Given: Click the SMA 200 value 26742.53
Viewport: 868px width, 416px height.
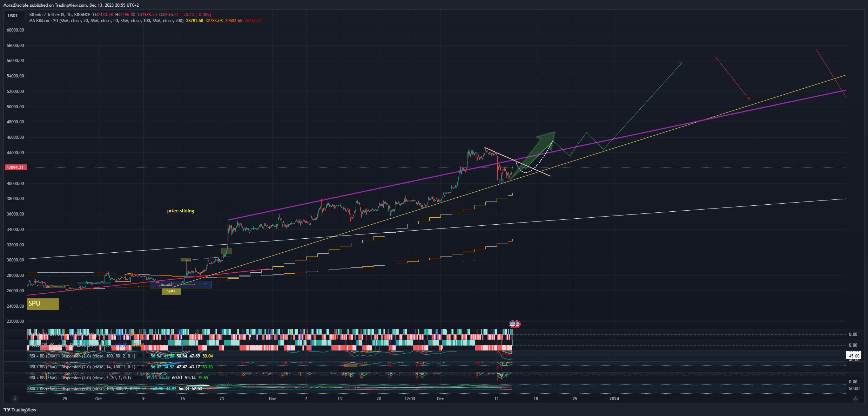Looking at the screenshot, I should (x=253, y=21).
